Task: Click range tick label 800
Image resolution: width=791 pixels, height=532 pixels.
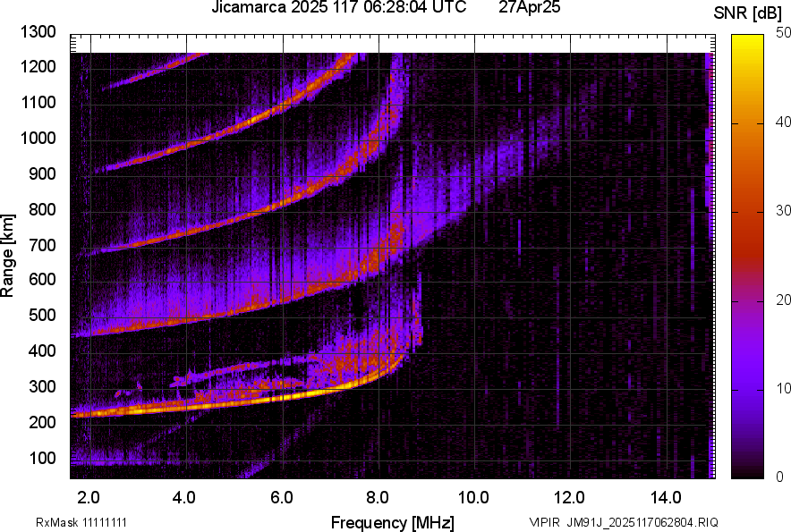Action: click(x=42, y=209)
